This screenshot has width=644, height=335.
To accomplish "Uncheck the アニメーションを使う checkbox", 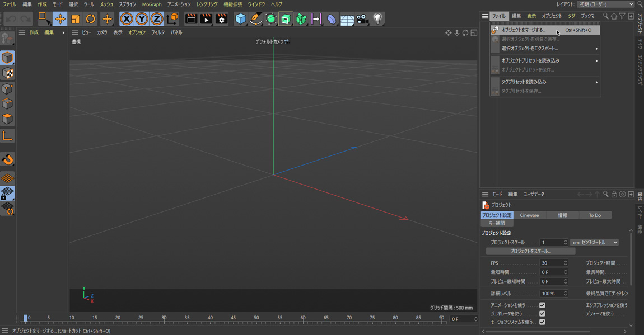I will [x=542, y=305].
